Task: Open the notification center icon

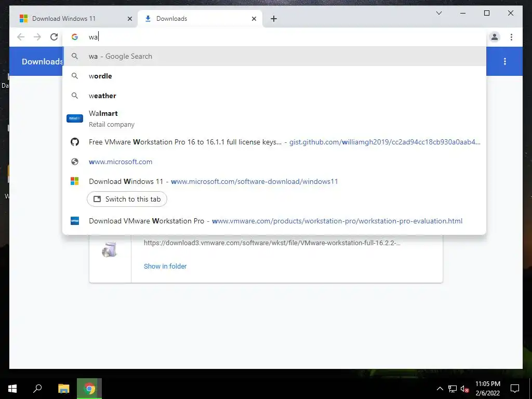Action: point(515,389)
